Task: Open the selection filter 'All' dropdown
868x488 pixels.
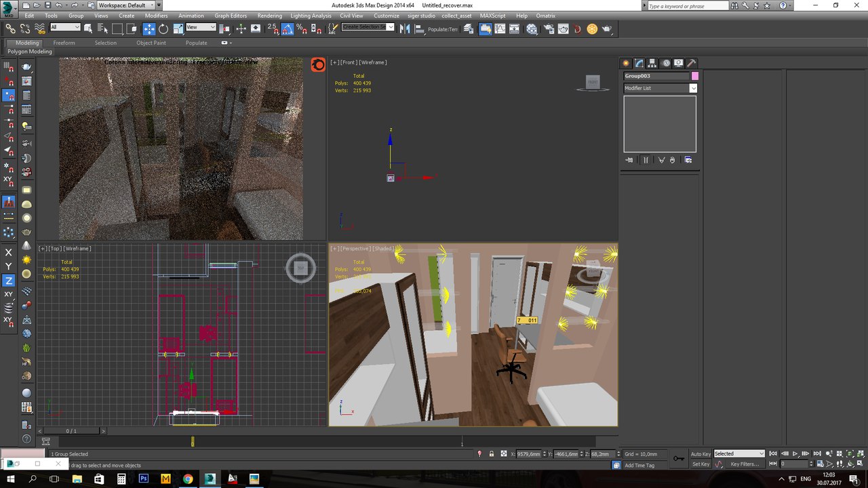Action: (65, 28)
